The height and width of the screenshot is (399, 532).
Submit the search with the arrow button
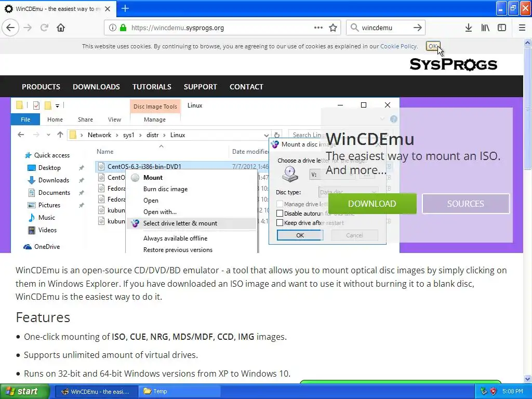418,28
